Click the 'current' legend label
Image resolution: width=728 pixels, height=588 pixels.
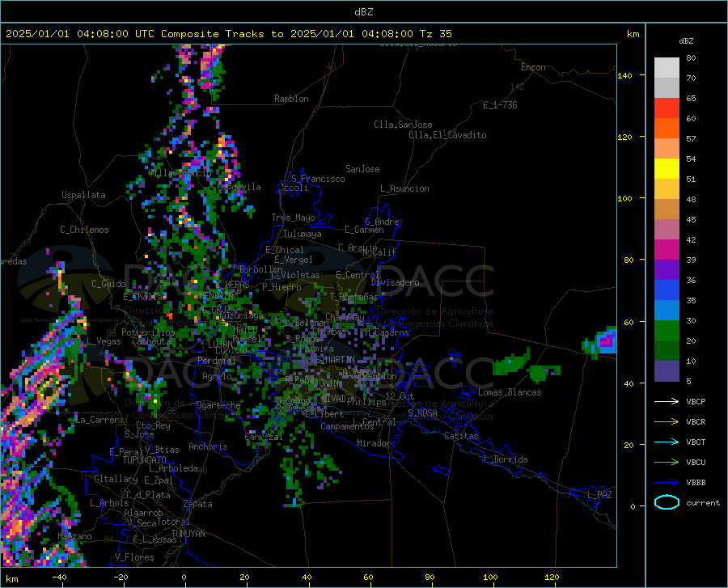pyautogui.click(x=703, y=502)
